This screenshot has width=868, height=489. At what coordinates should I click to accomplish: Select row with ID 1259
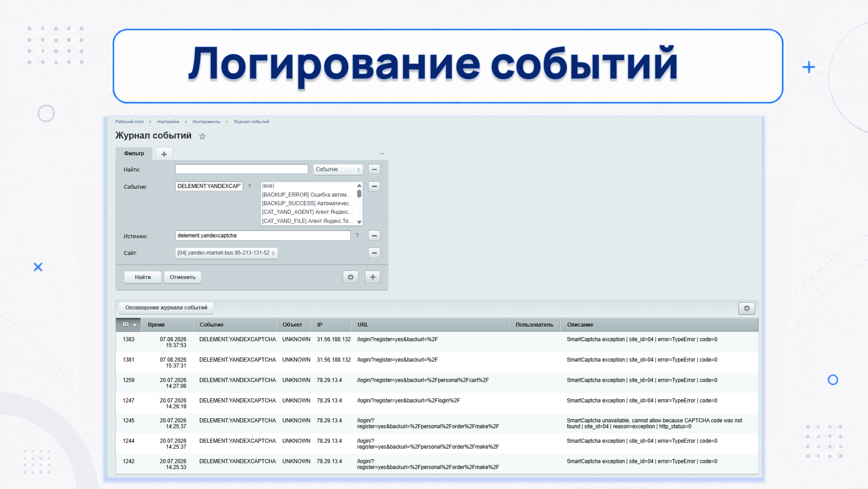pos(437,383)
